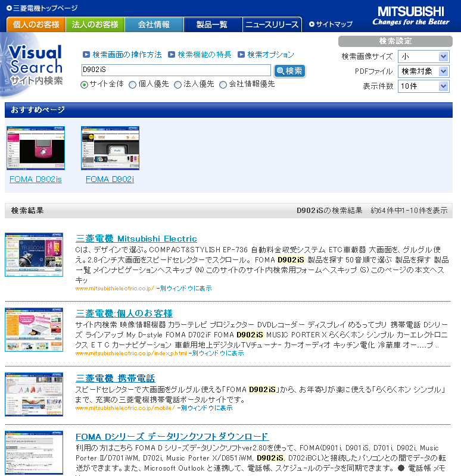Select サイト全体 radio button
This screenshot has height=476, width=461.
click(84, 84)
